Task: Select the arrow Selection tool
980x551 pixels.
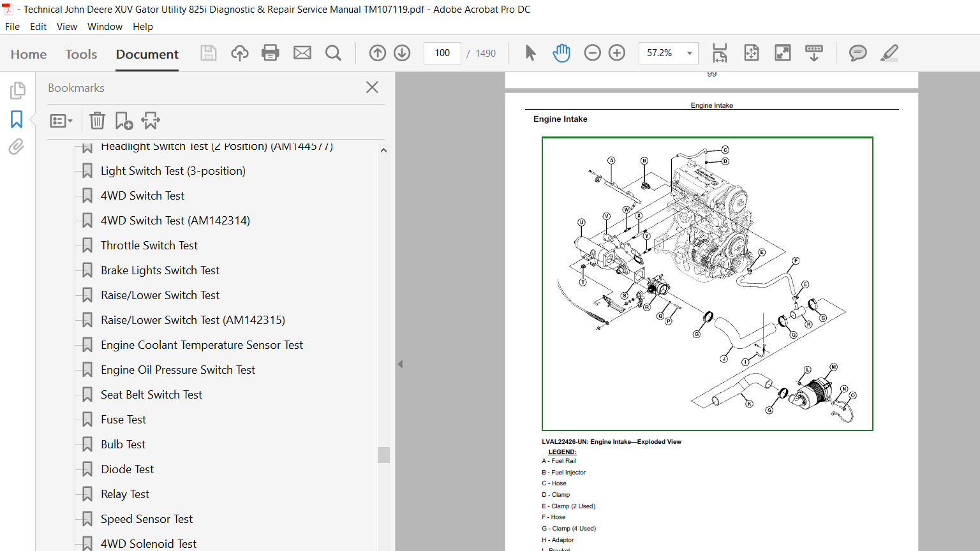Action: pyautogui.click(x=530, y=53)
